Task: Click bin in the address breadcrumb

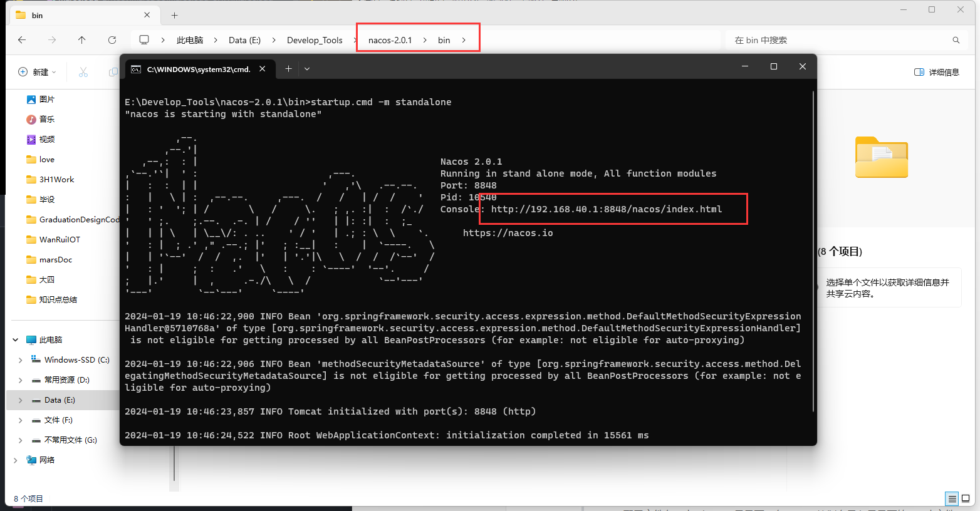Action: click(444, 40)
